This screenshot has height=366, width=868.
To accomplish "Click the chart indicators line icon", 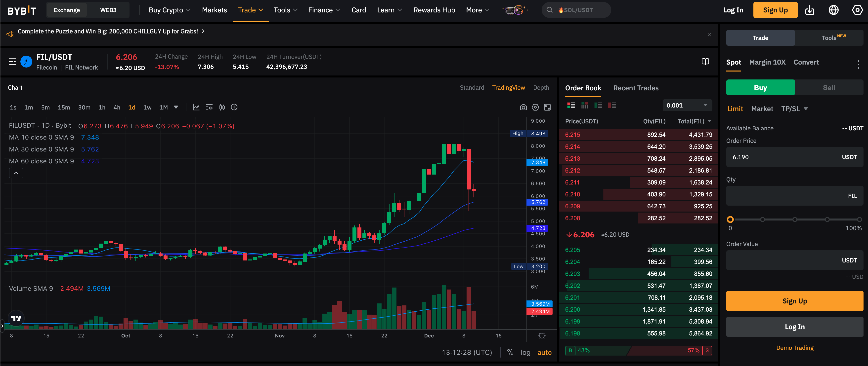I will coord(196,107).
